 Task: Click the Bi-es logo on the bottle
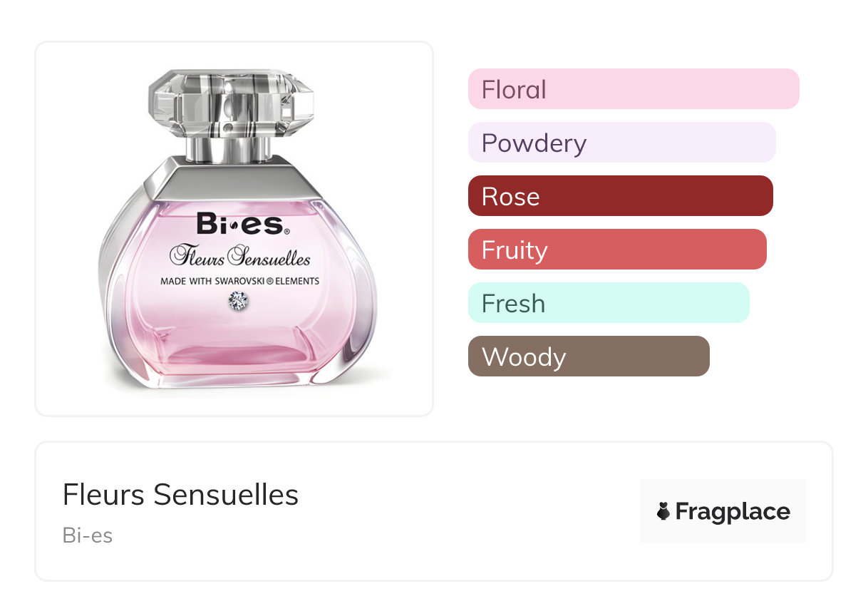click(242, 225)
